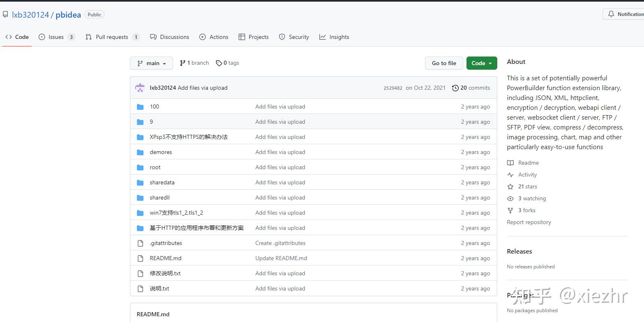Click the folder icon beside win7支持tls1_2,tls1_2
Screen dimensions: 644x322
pyautogui.click(x=140, y=213)
